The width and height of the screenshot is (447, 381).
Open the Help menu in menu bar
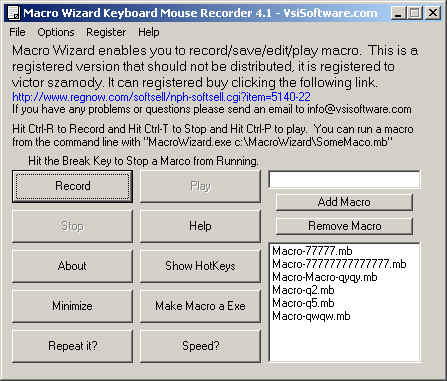point(149,32)
